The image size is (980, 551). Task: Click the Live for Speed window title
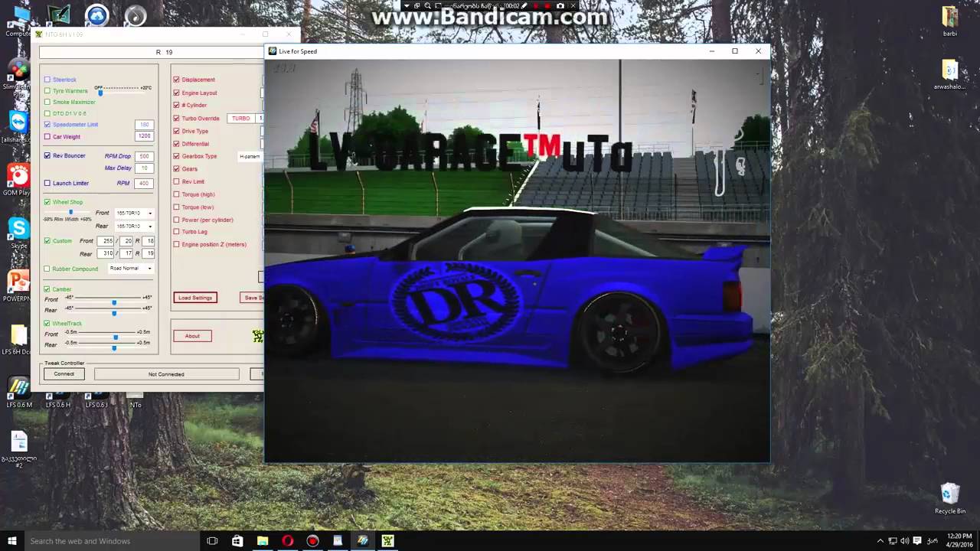point(298,51)
